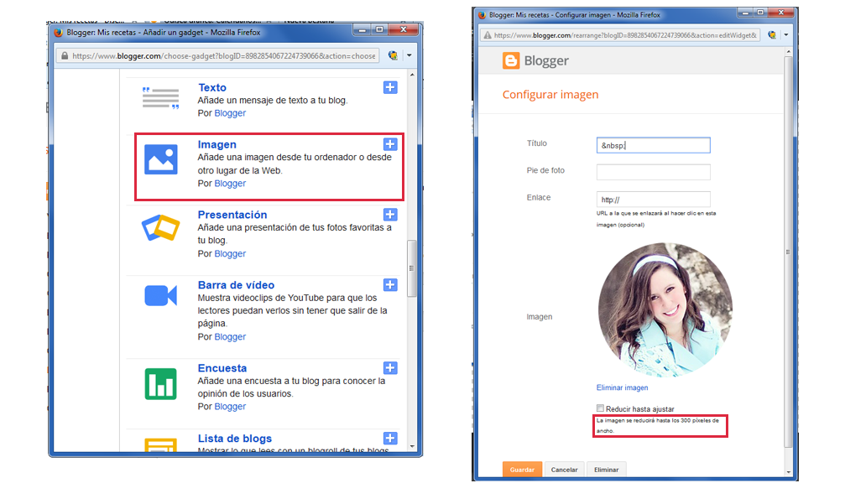
Task: Follow Blogger author link under Texto
Action: pyautogui.click(x=230, y=113)
